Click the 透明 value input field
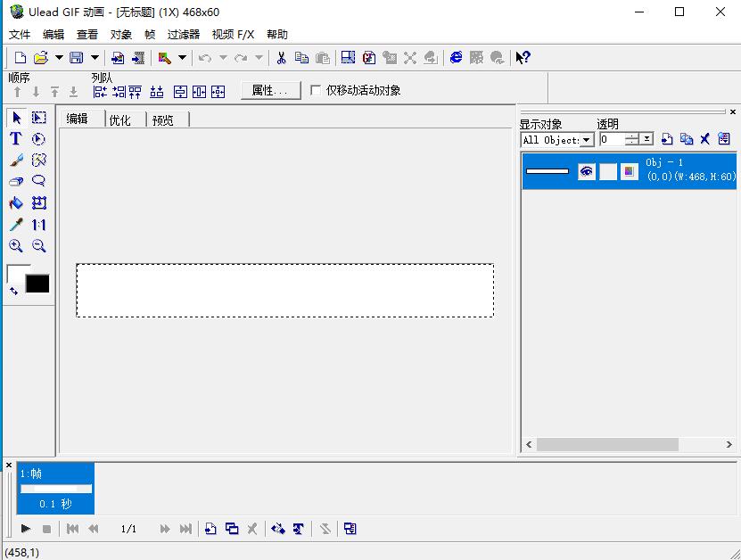This screenshot has height=560, width=741. click(612, 139)
